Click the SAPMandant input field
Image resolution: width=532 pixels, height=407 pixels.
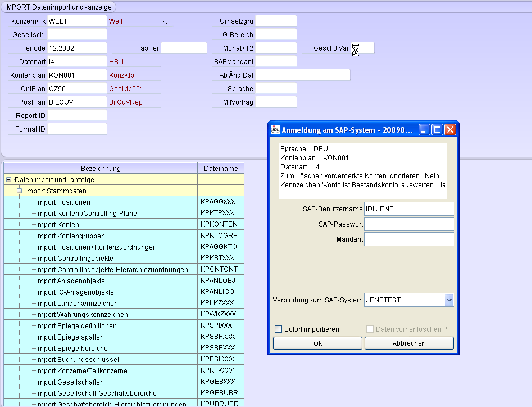tap(276, 61)
